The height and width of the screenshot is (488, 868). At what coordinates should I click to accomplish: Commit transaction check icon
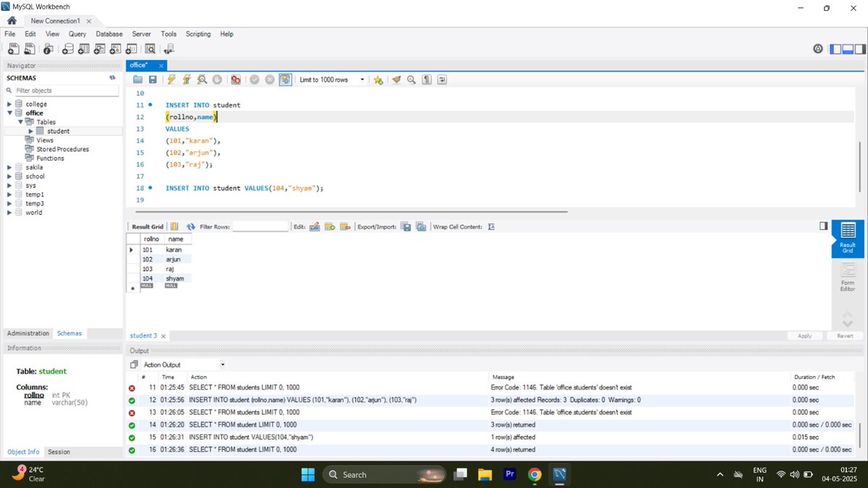[255, 80]
